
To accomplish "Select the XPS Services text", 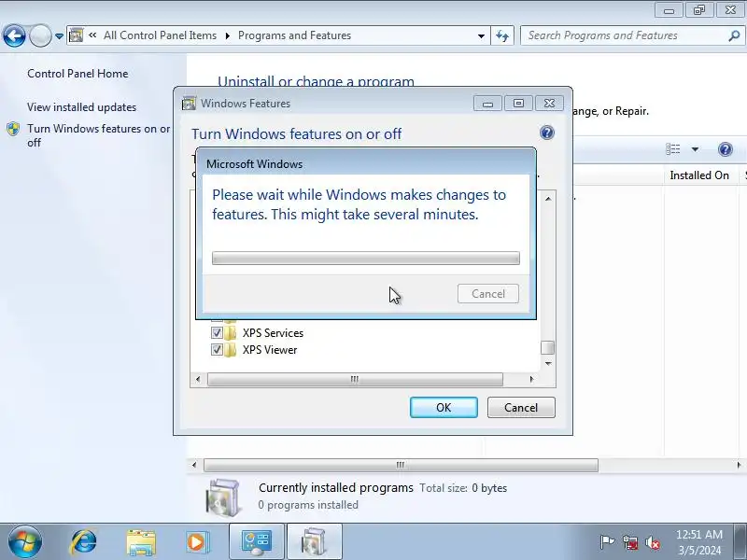I will pyautogui.click(x=273, y=333).
